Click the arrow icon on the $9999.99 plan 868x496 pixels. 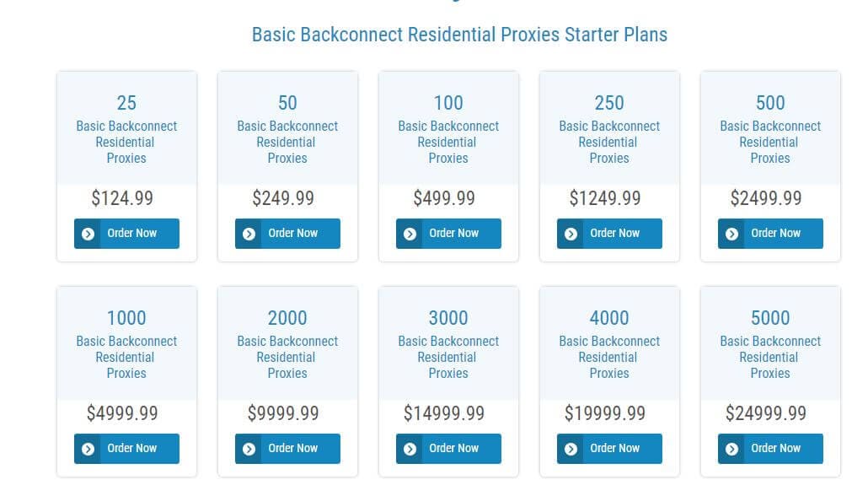click(249, 449)
